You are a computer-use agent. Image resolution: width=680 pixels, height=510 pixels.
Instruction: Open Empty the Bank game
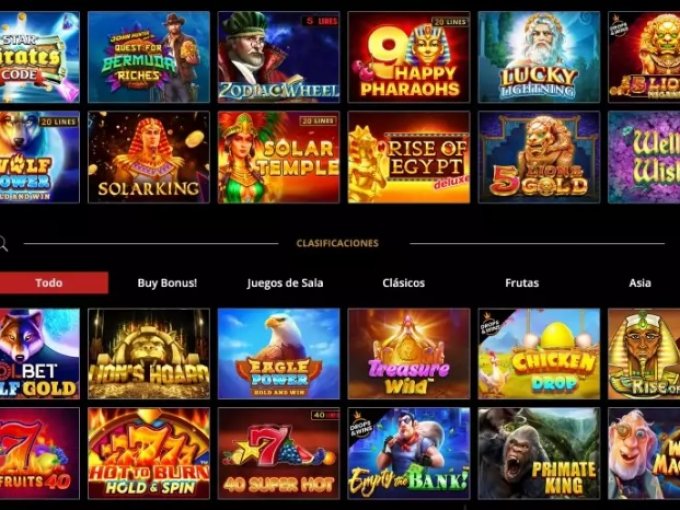409,453
